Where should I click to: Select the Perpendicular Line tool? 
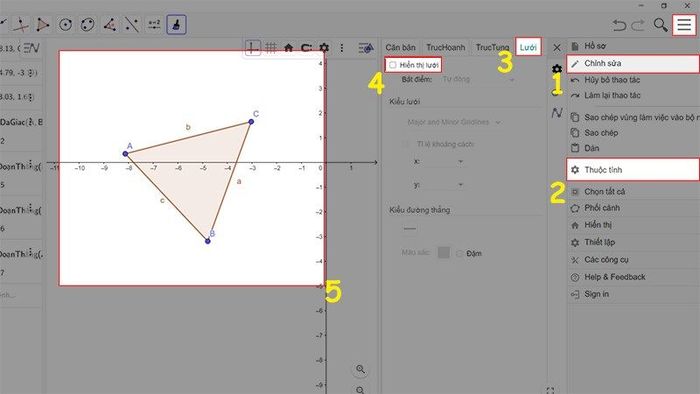[21, 25]
